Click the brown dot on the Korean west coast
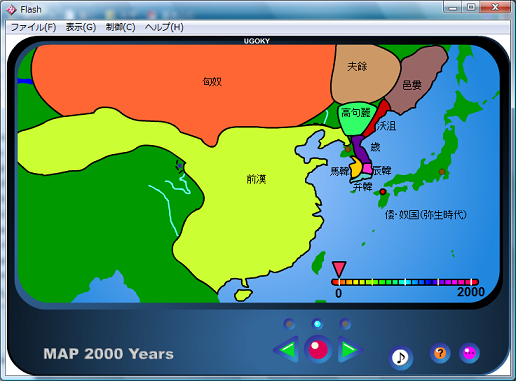 [x=348, y=149]
